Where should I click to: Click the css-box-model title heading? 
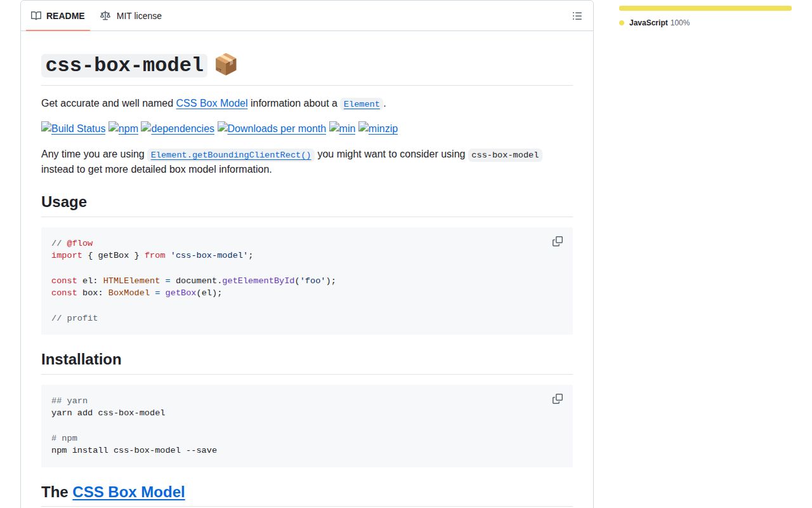tap(124, 65)
